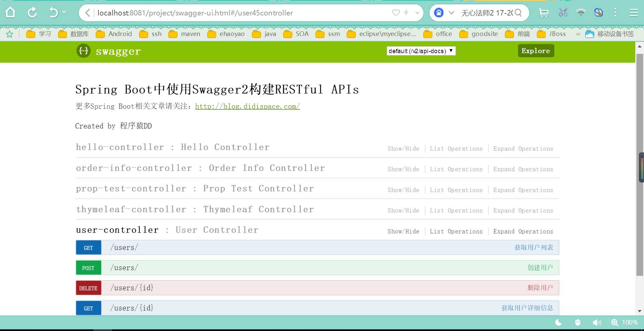644x331 pixels.
Task: Click Expand Operations for user-controller
Action: 523,231
